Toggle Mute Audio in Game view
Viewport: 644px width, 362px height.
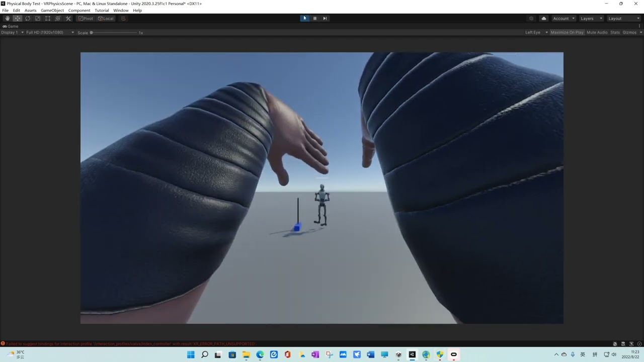(x=597, y=32)
